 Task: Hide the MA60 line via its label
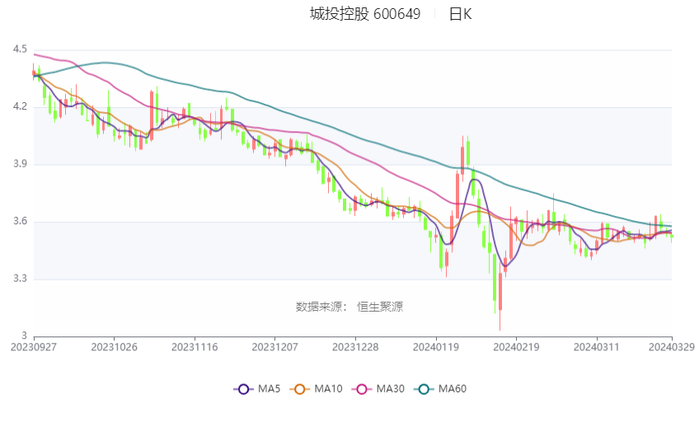(454, 388)
